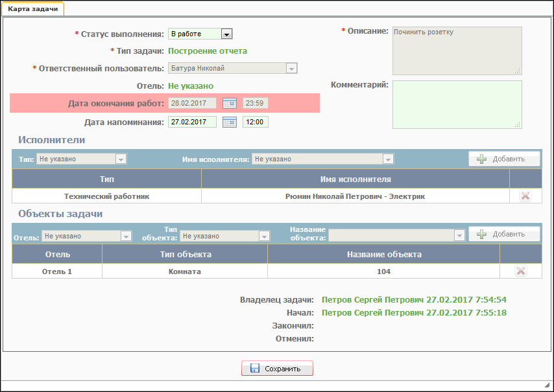
Task: Click into the Комментарий text area
Action: coord(457,104)
